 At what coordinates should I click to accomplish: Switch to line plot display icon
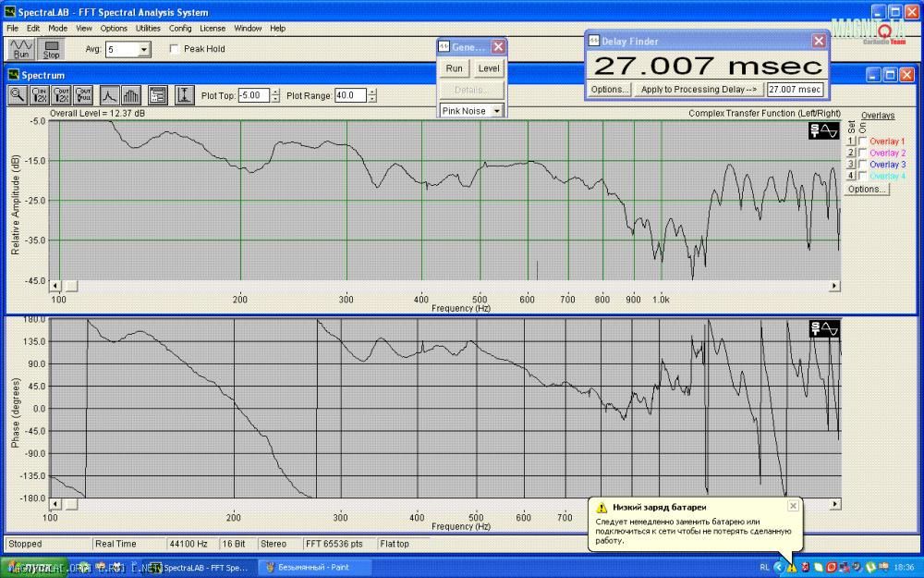pos(109,95)
